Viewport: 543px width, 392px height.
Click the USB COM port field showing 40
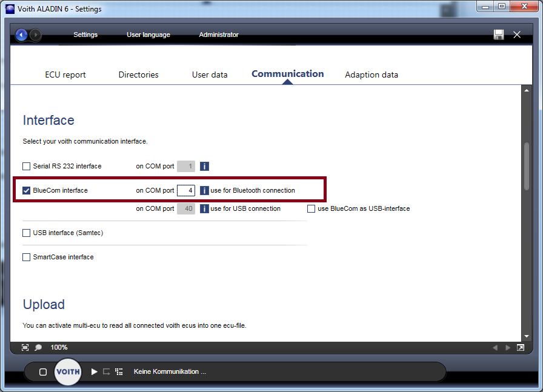(x=186, y=208)
